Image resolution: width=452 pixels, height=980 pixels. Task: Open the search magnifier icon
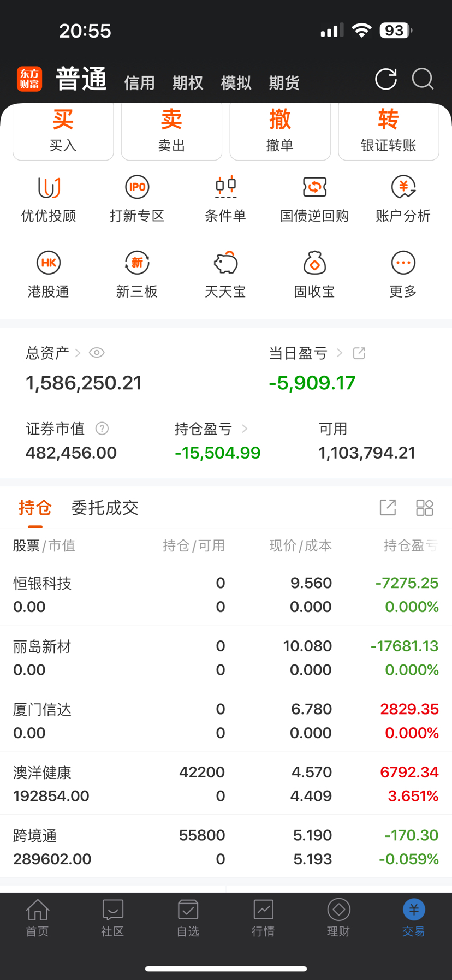(x=423, y=79)
